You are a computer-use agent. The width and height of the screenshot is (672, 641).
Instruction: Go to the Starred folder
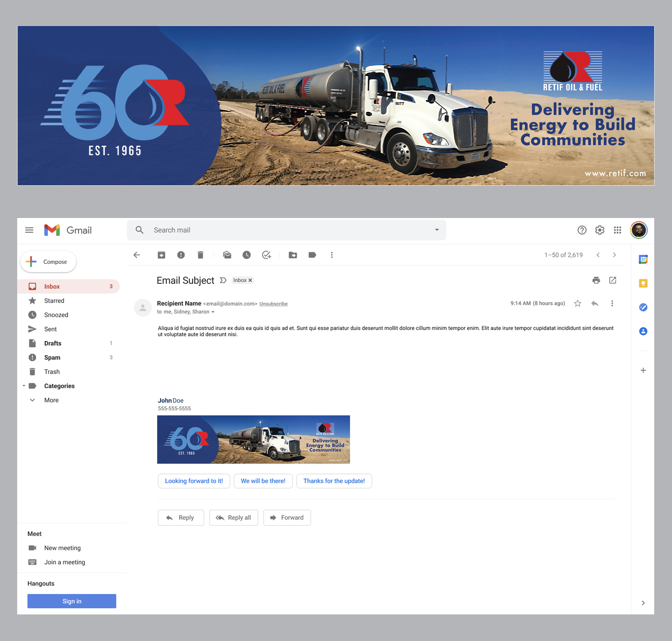tap(54, 301)
